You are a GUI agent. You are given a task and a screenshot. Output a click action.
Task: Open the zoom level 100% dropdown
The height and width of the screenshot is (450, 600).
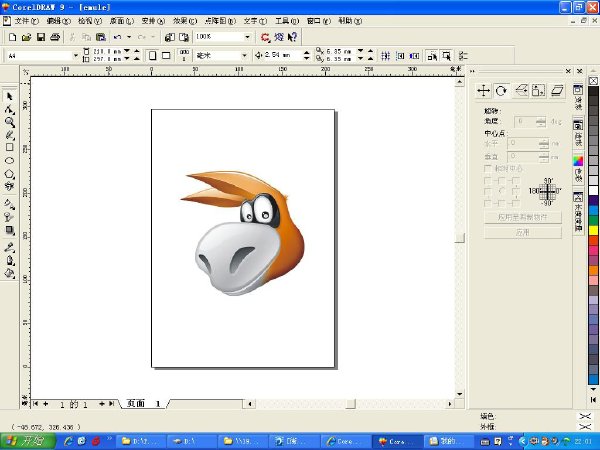click(x=247, y=37)
